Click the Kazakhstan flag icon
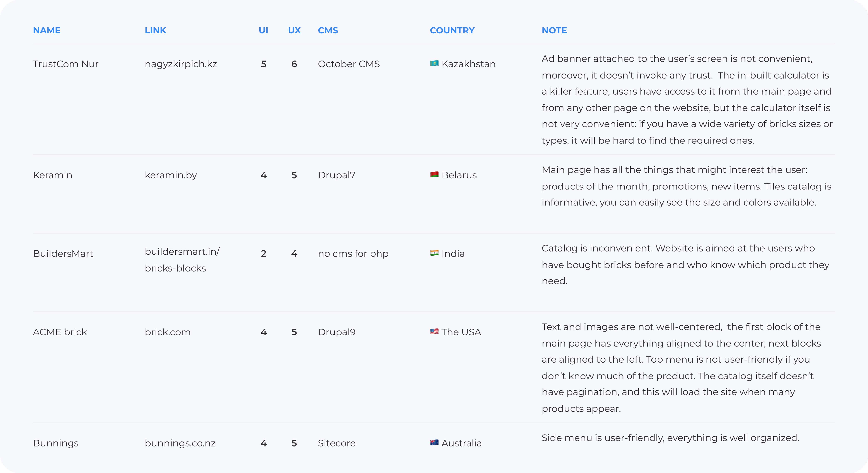The width and height of the screenshot is (868, 473). tap(434, 64)
